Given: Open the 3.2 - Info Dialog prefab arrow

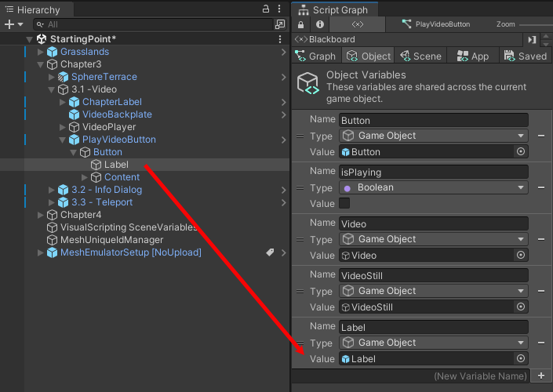Looking at the screenshot, I should pyautogui.click(x=283, y=191).
